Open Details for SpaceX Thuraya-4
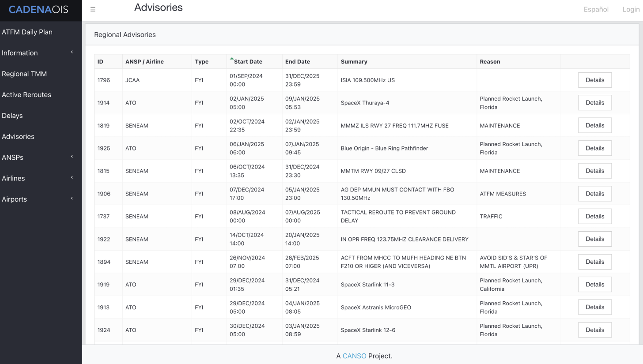The image size is (643, 364). [x=595, y=103]
